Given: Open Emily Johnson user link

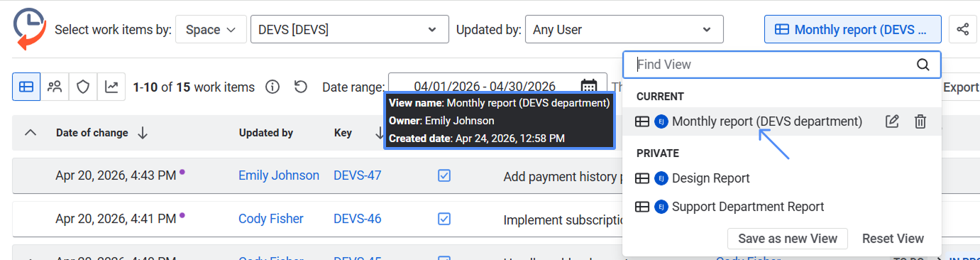Looking at the screenshot, I should (279, 175).
